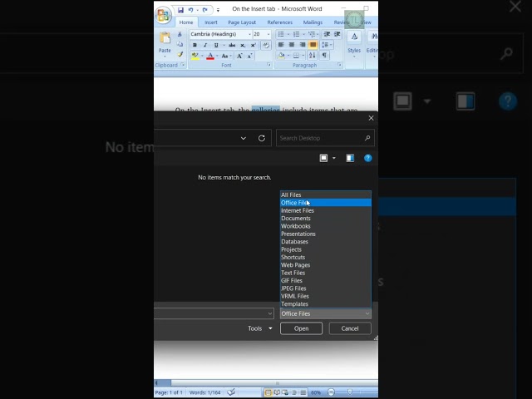Click the Open button

coord(301,328)
